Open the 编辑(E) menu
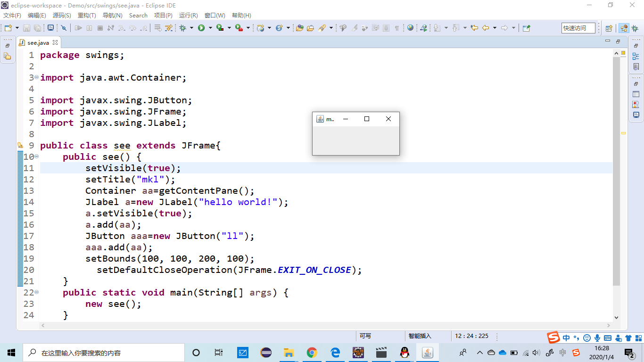 tap(37, 16)
